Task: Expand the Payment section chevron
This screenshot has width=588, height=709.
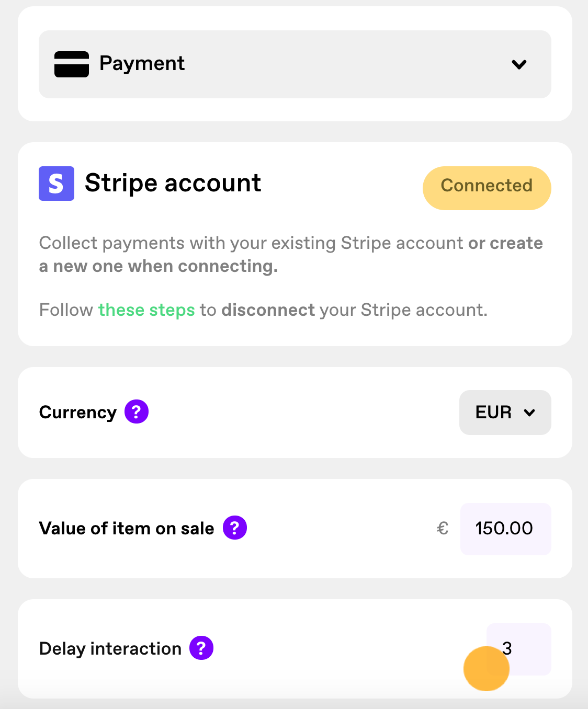Action: coord(519,64)
